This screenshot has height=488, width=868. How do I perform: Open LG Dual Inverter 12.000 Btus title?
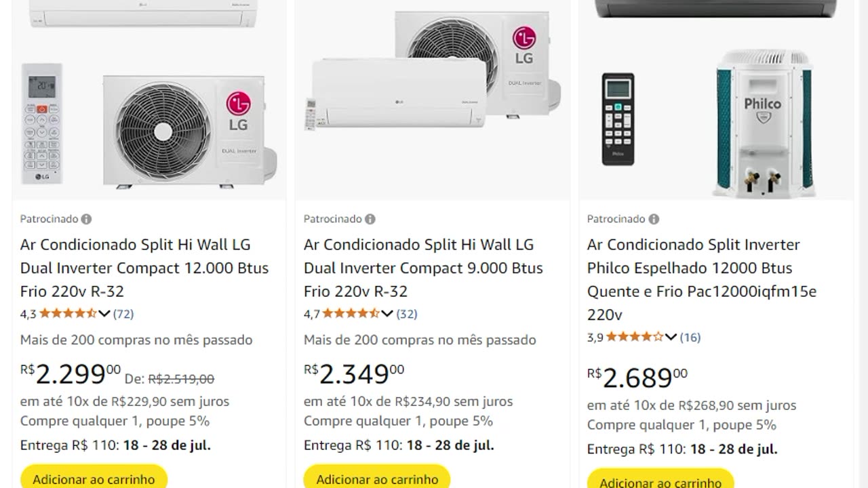coord(144,268)
